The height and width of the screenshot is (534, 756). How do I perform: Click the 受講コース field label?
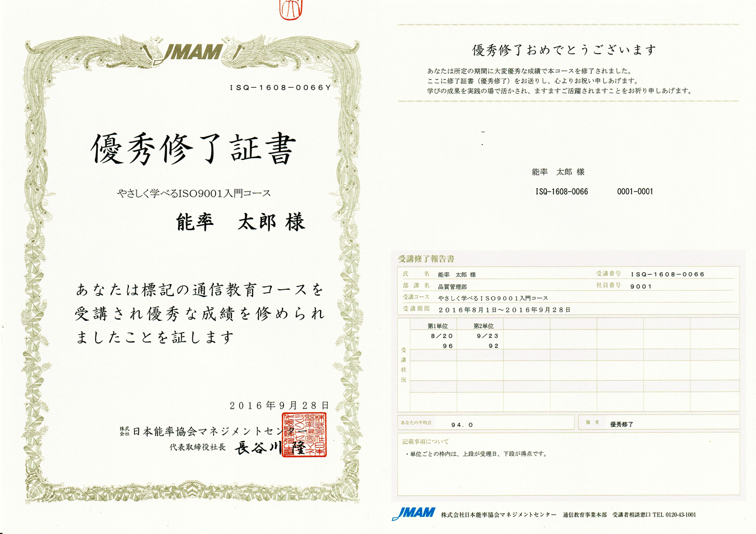[x=416, y=297]
